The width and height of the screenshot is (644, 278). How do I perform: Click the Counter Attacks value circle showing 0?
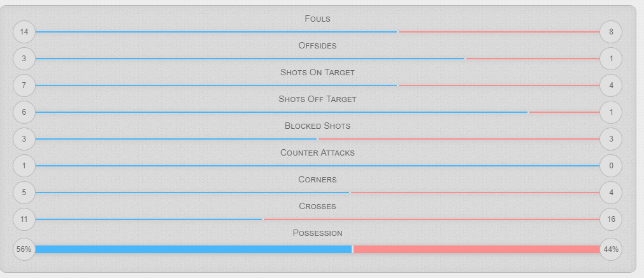[611, 166]
